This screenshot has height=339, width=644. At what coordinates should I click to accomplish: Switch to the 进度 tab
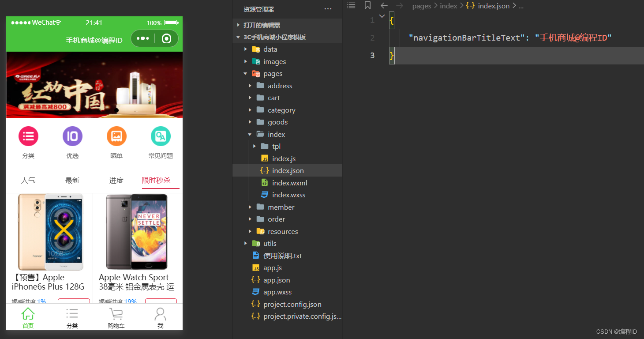pos(116,180)
